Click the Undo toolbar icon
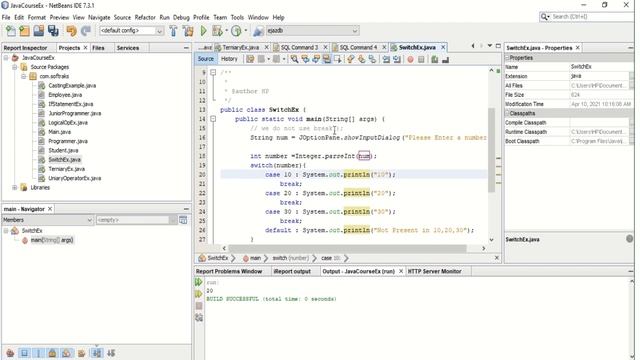 [x=71, y=31]
